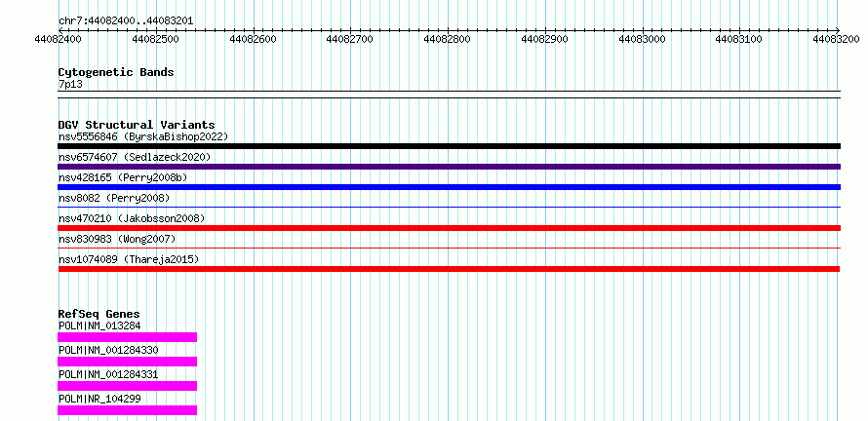Screen dimensions: 868x421
Task: Click the nsv1074089 (Thareja2015) label
Action: tap(129, 259)
